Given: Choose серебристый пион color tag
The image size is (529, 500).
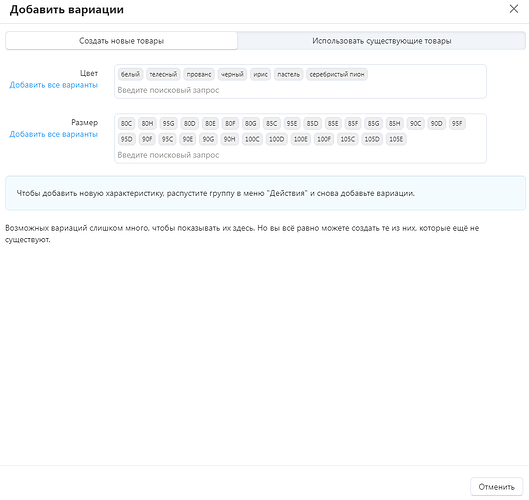Looking at the screenshot, I should click(337, 74).
